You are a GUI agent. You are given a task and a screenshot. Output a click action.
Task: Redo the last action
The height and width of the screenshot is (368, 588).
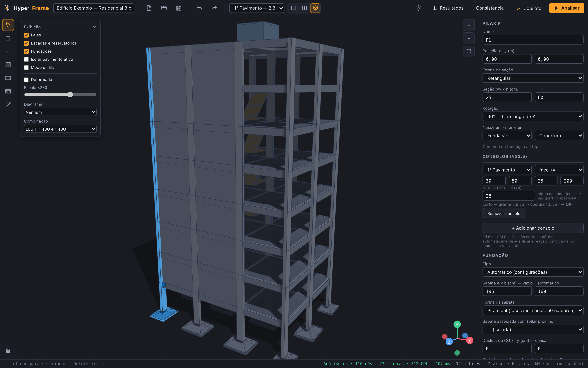click(214, 8)
